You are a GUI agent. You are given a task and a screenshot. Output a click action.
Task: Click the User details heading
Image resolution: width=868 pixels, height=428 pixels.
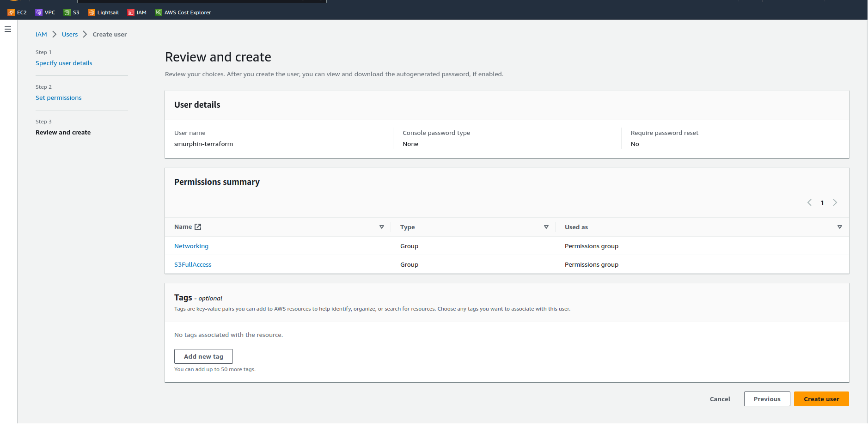click(x=197, y=105)
